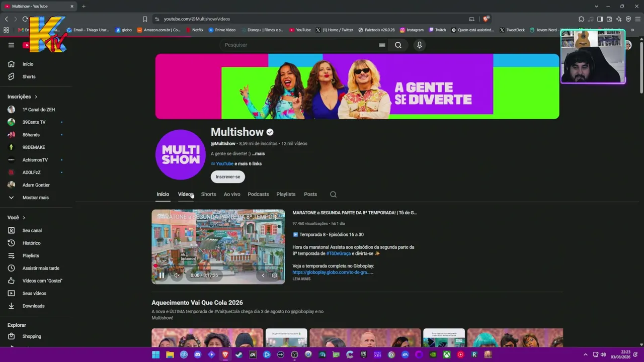Unmute the featured video
The image size is (644, 362).
(x=177, y=275)
